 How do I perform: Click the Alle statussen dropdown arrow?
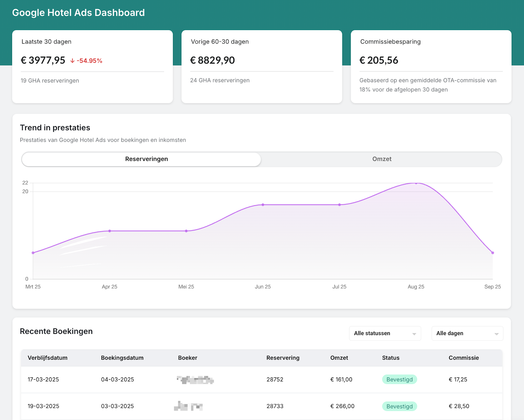(x=414, y=334)
